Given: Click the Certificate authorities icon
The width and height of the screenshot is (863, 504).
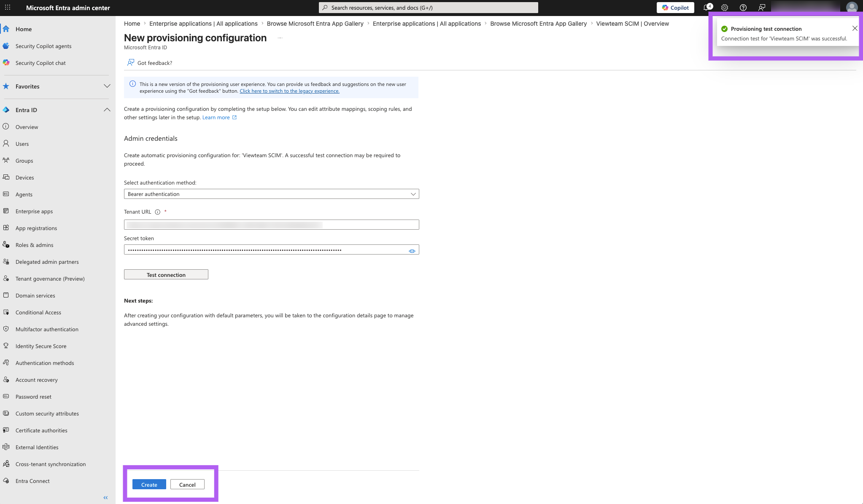Looking at the screenshot, I should point(6,430).
